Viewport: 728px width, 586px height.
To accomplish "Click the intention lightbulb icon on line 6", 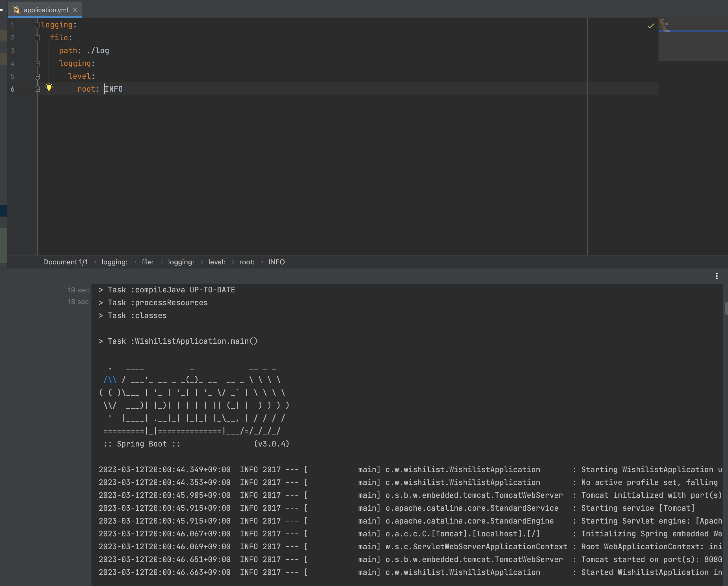I will click(49, 88).
